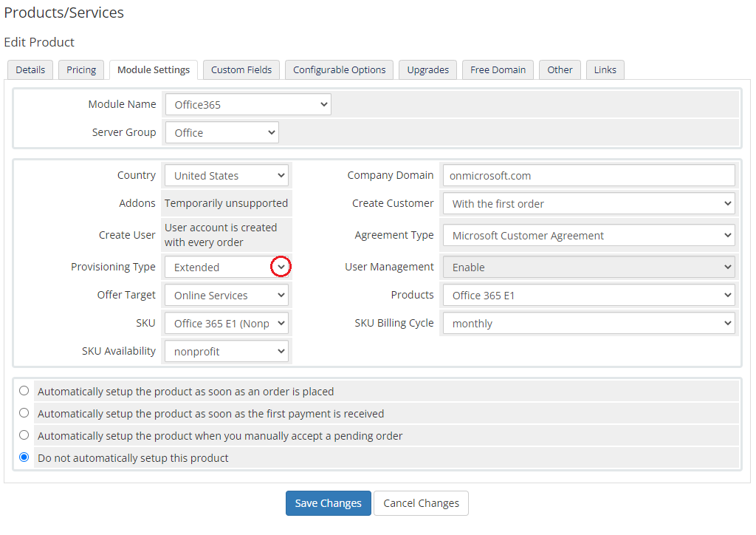
Task: Select do not automatically setup this product
Action: click(x=24, y=457)
